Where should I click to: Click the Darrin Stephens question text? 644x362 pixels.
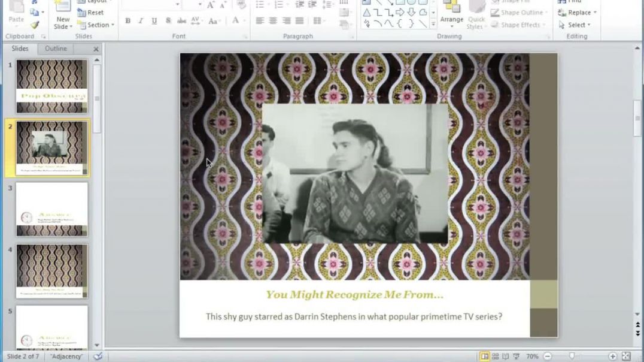(x=354, y=316)
